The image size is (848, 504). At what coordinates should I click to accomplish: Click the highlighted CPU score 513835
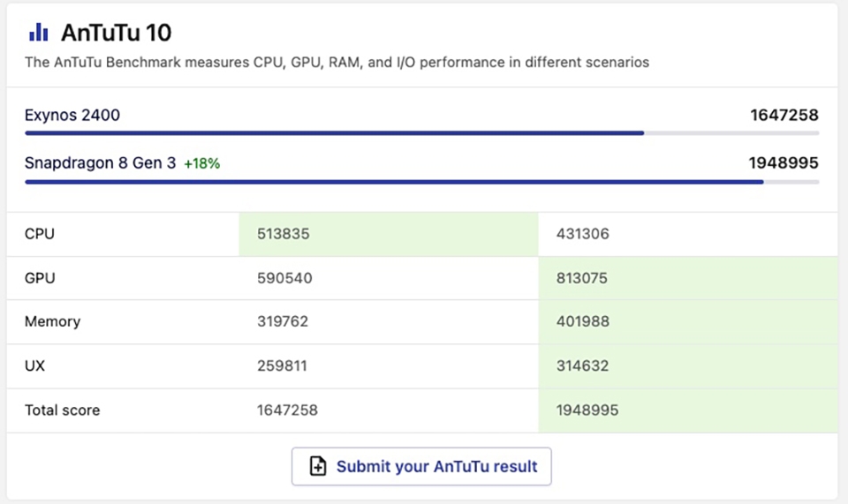pos(284,234)
